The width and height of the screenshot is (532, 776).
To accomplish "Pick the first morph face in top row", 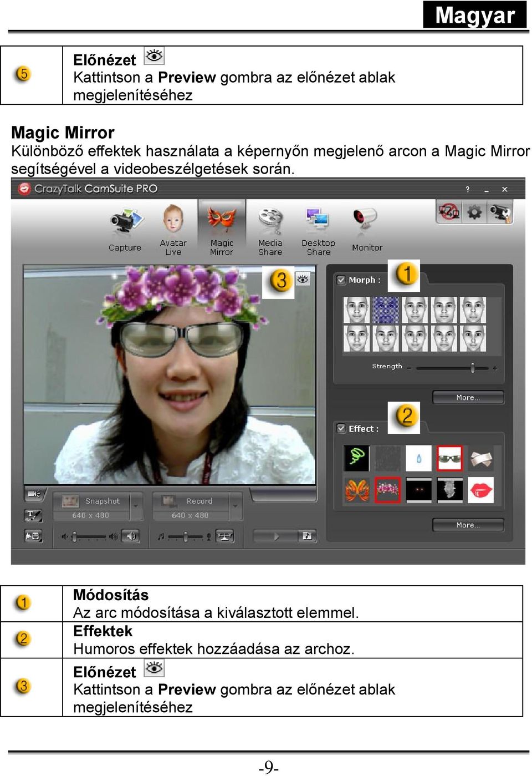I will [x=356, y=310].
